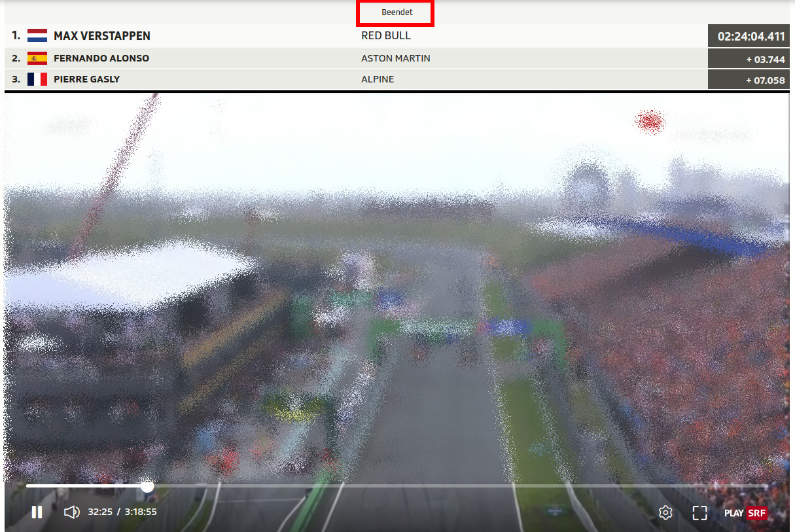Screen dimensions: 795x532
Task: Click the France flag icon
Action: pos(37,79)
